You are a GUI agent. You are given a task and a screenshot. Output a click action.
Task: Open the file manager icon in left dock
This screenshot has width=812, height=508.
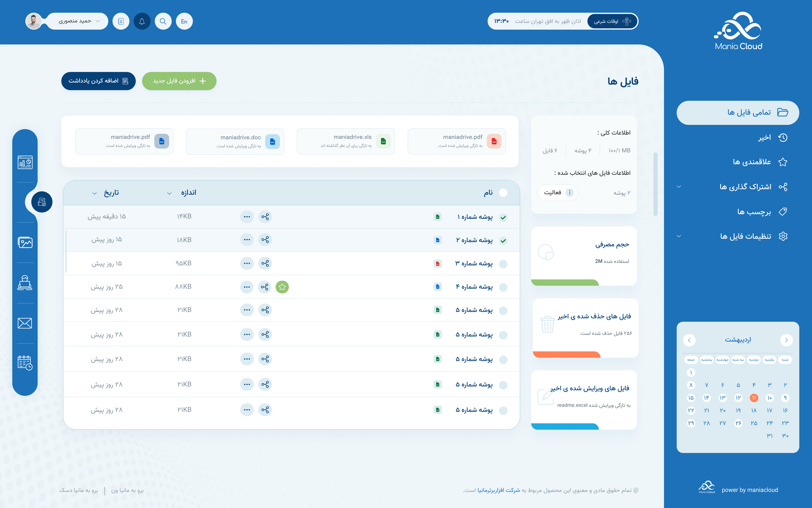pyautogui.click(x=42, y=202)
